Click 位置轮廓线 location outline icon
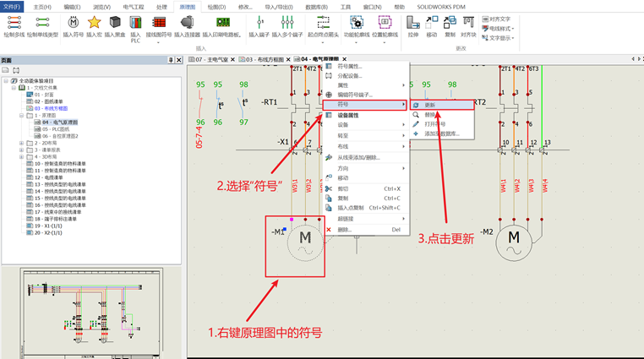 pyautogui.click(x=385, y=23)
